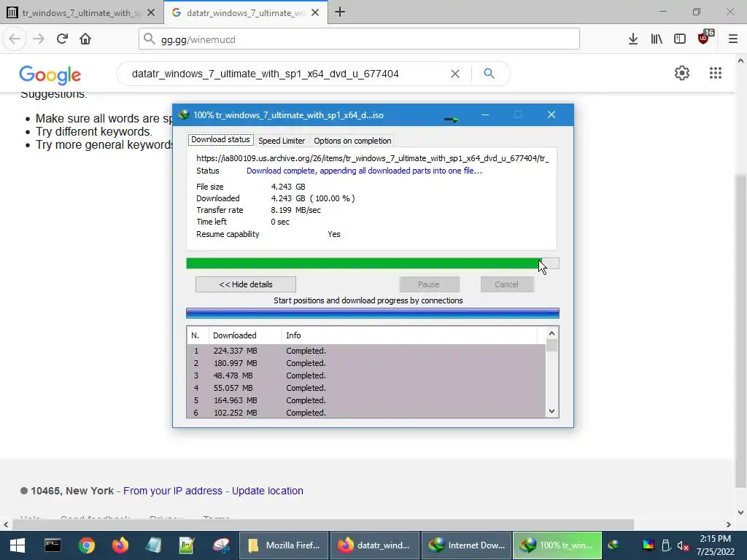Click the Google search magnifier button
This screenshot has height=560, width=747.
click(x=489, y=74)
